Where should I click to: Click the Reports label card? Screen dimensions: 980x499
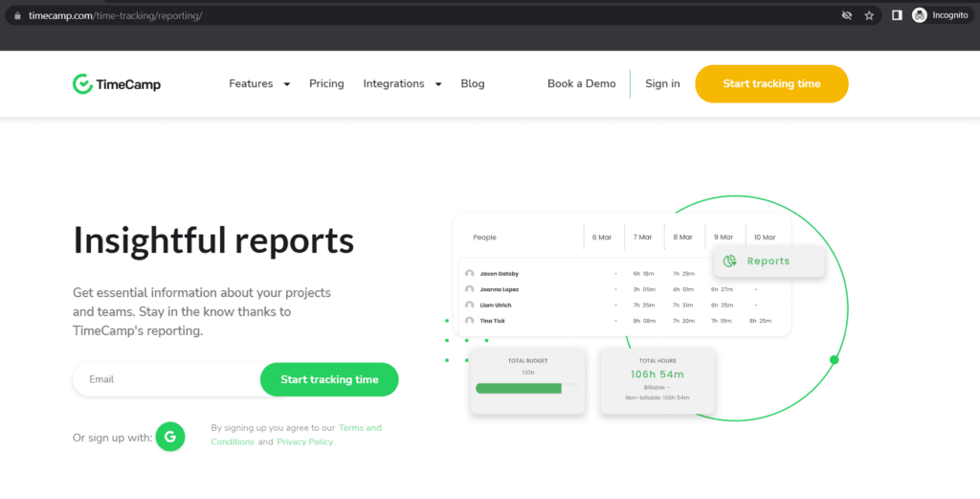(768, 261)
